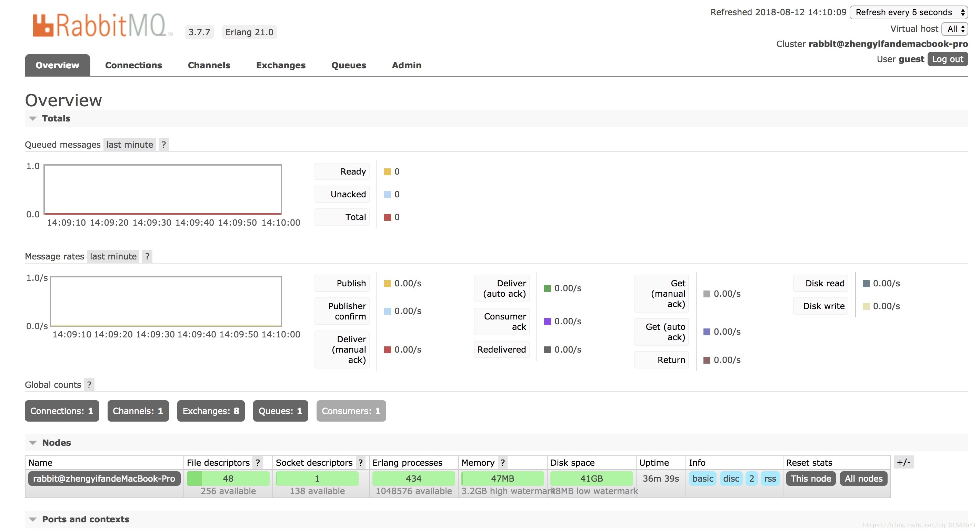Viewport: 980px width, 532px height.
Task: Reset stats for This node
Action: [810, 479]
